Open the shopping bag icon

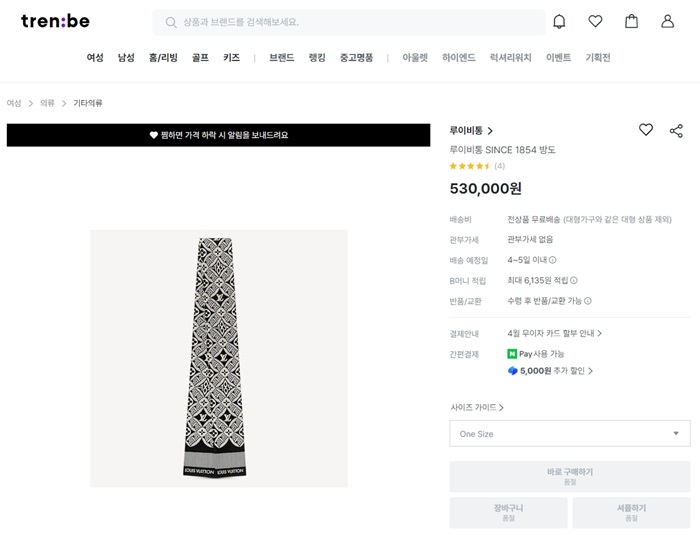click(x=631, y=21)
